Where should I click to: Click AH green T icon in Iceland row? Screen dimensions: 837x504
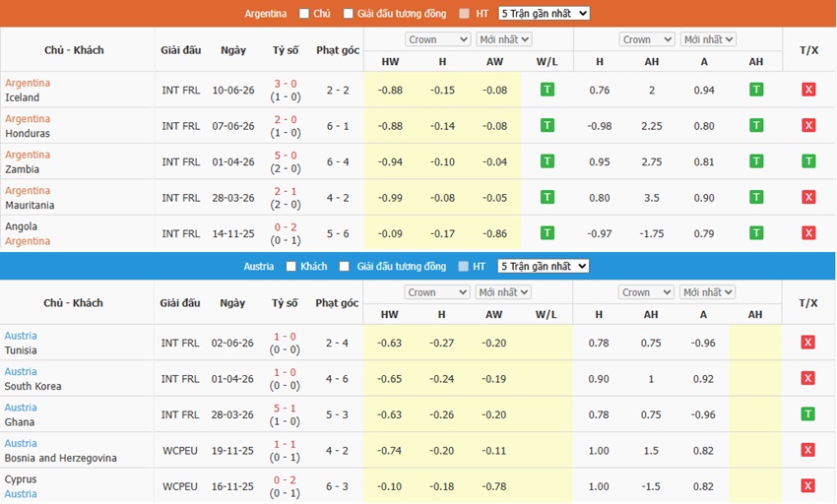click(756, 90)
